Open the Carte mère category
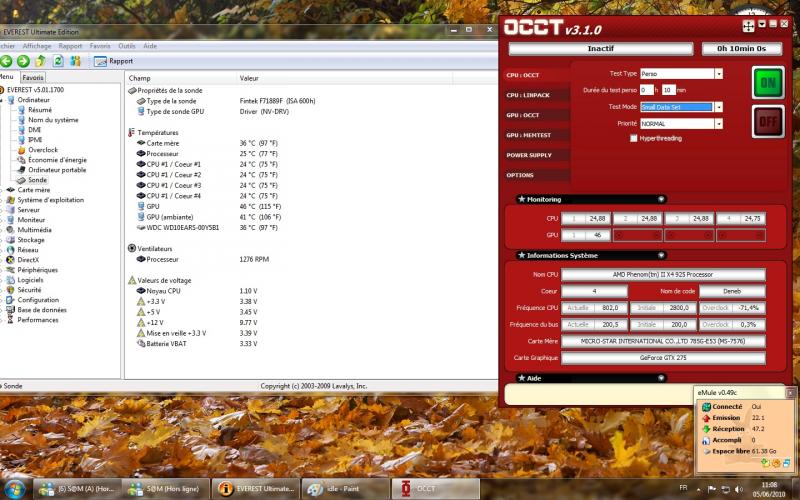 [x=34, y=190]
